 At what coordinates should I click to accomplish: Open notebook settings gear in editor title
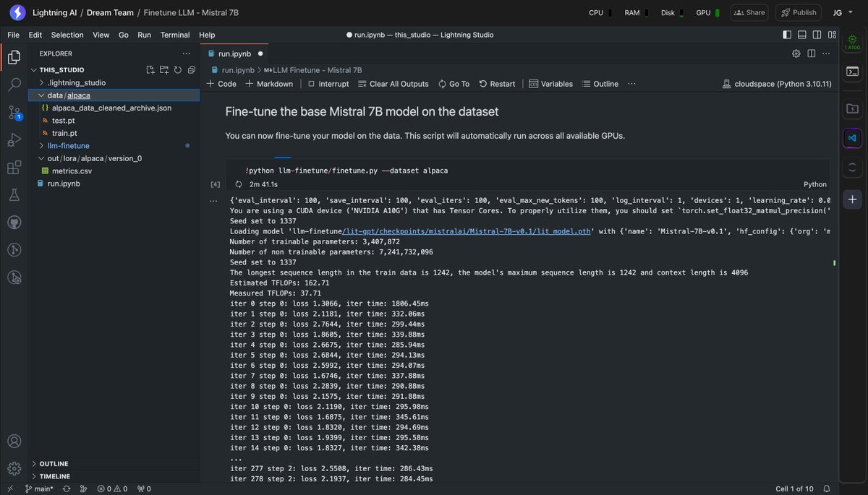tap(796, 53)
